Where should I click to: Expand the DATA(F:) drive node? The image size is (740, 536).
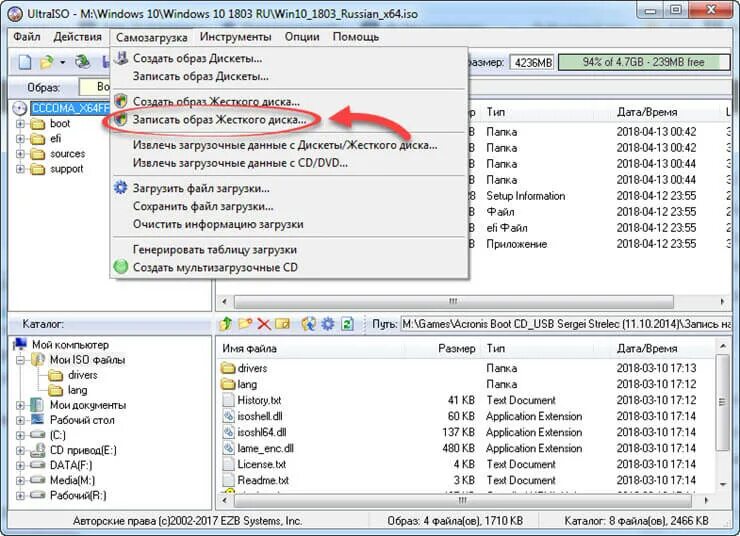click(x=20, y=466)
